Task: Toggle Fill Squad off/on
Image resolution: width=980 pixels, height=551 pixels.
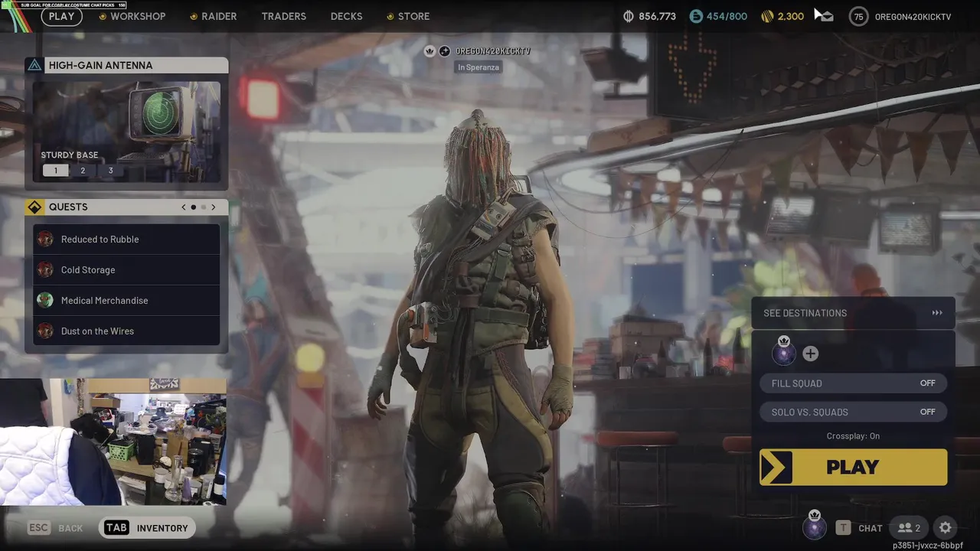Action: (853, 383)
